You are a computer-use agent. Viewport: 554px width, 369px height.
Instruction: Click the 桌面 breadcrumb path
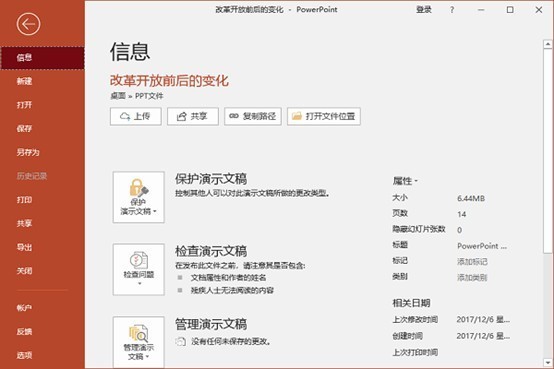point(118,96)
